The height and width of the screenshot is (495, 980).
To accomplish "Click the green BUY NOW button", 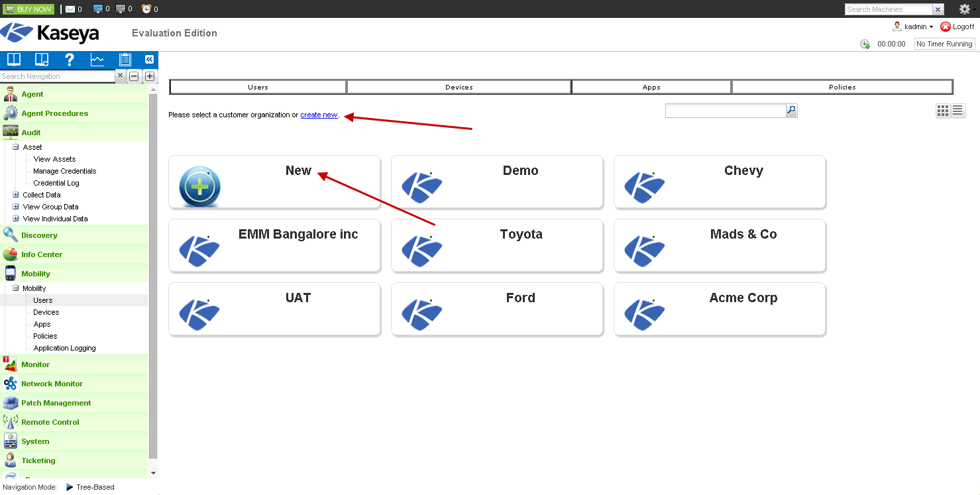I will coord(28,9).
